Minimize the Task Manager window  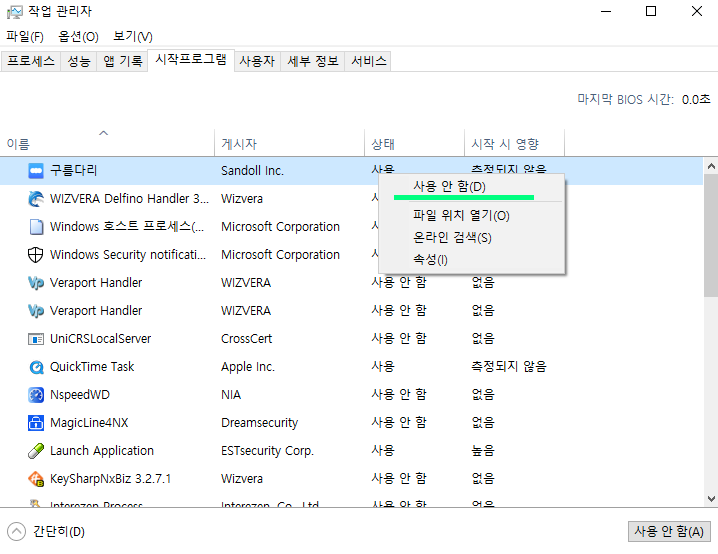[606, 11]
